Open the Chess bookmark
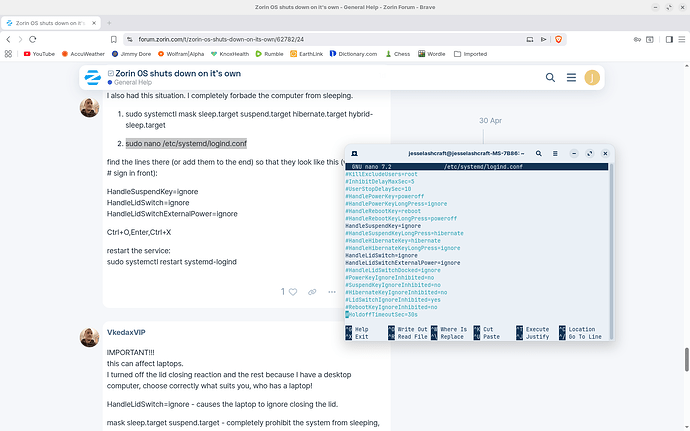Screen dimensions: 690x431 coord(397,54)
